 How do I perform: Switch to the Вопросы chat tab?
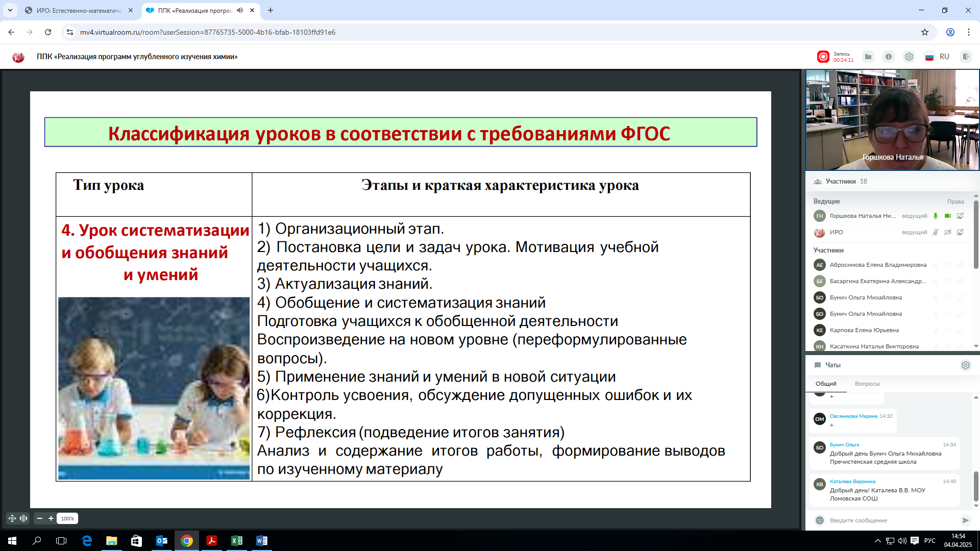(x=867, y=384)
